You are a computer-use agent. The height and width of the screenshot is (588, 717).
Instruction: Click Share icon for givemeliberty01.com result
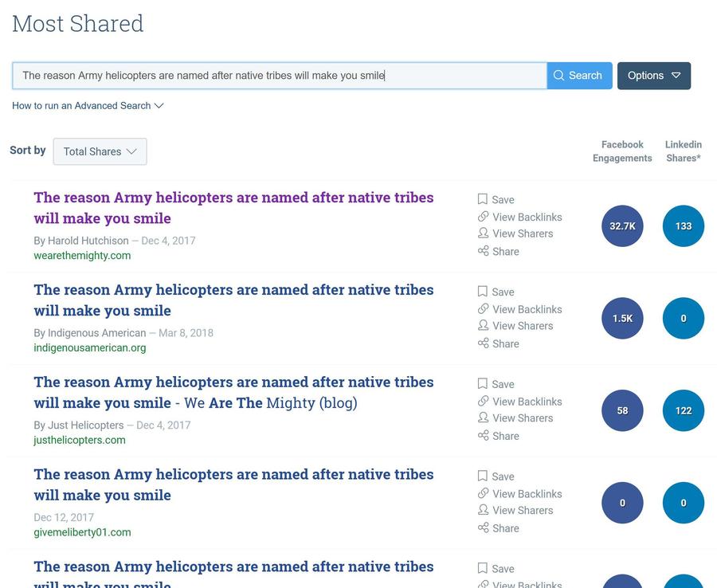click(x=483, y=527)
